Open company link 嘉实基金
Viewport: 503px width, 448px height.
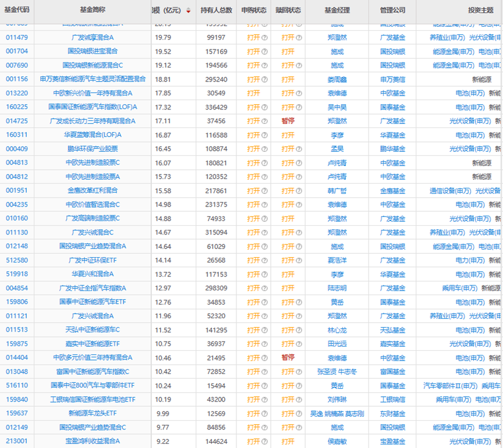tap(392, 344)
